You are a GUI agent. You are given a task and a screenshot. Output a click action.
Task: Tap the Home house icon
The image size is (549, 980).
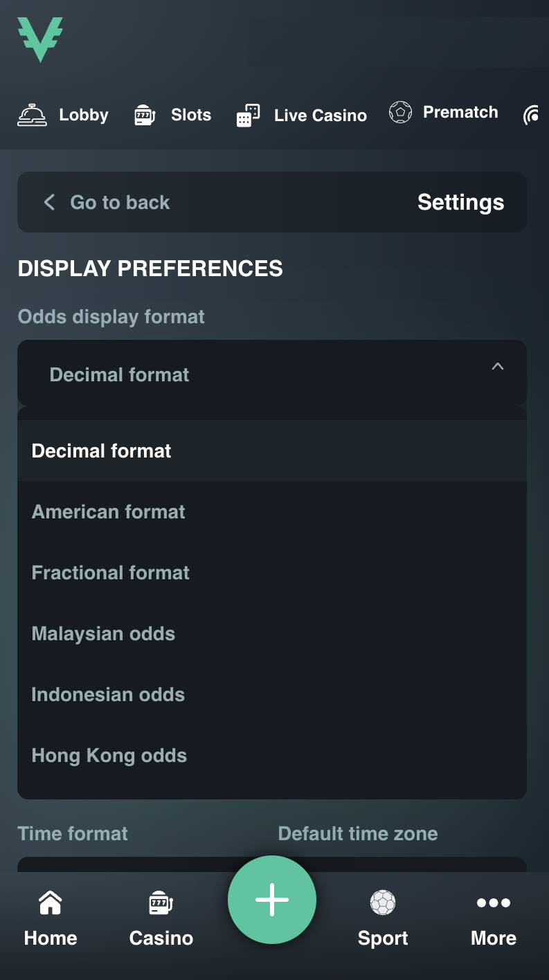coord(51,902)
